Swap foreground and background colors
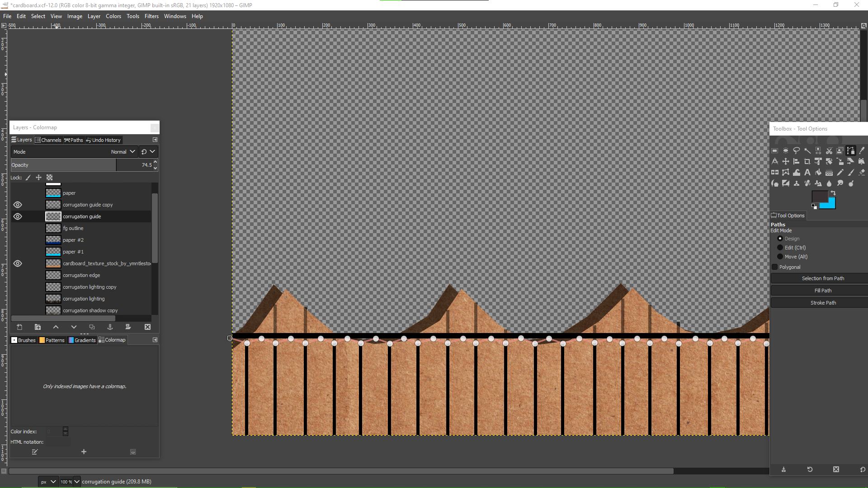Image resolution: width=868 pixels, height=488 pixels. [833, 193]
